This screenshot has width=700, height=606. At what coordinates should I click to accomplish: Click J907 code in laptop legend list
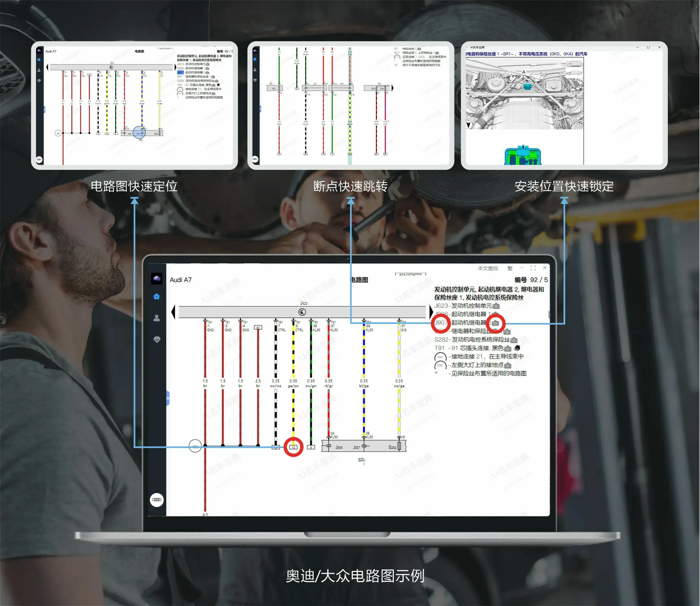point(441,323)
